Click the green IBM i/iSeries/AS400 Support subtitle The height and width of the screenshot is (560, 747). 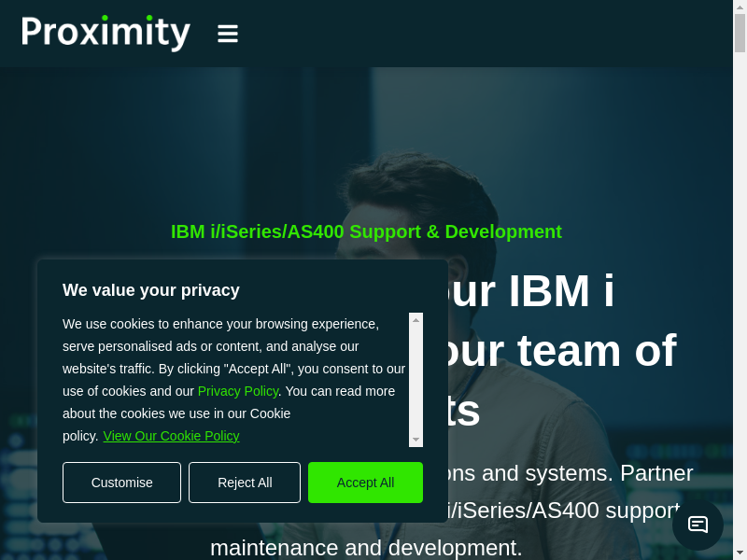click(366, 231)
